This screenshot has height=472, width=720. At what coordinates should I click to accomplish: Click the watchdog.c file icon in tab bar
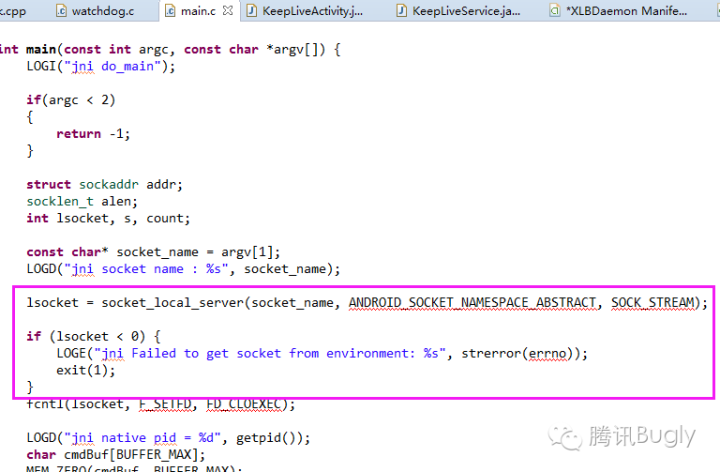pyautogui.click(x=59, y=11)
